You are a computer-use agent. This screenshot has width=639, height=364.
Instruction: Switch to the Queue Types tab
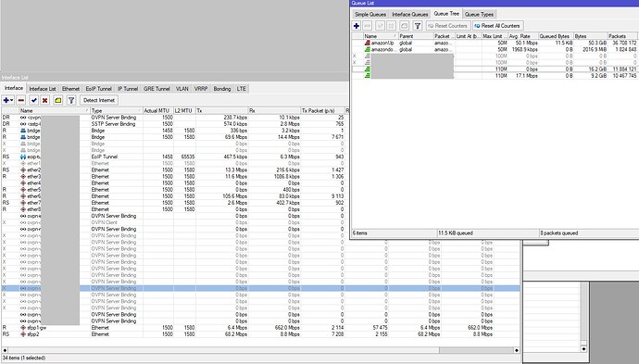(x=480, y=14)
